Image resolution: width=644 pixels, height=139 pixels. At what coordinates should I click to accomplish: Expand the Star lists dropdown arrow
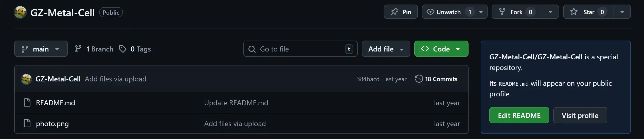click(x=622, y=12)
